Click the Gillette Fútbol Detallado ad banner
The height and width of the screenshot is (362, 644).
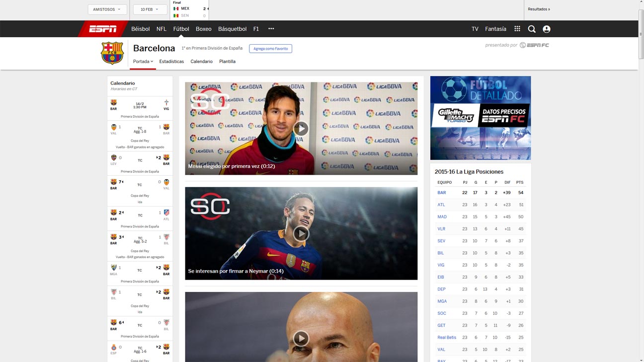tap(480, 118)
